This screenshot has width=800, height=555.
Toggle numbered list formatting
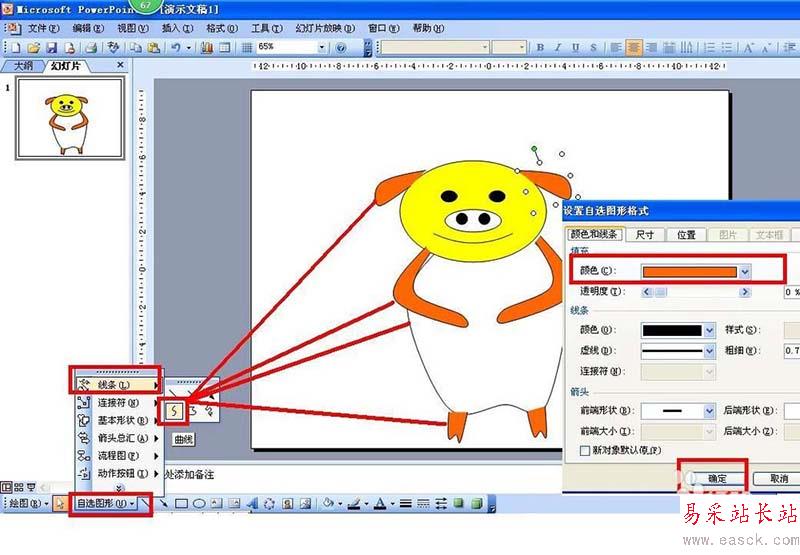coord(710,47)
